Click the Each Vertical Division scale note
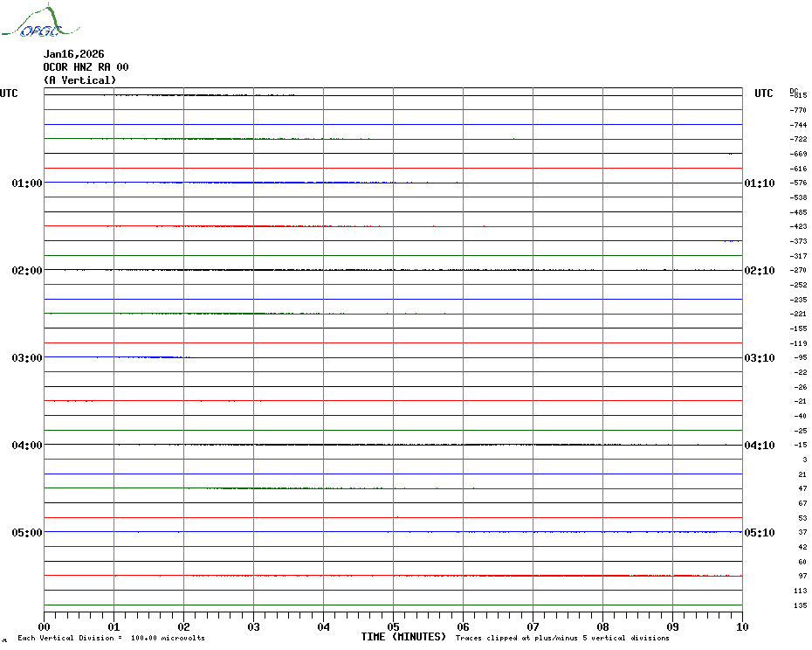The width and height of the screenshot is (812, 650). coord(111,638)
